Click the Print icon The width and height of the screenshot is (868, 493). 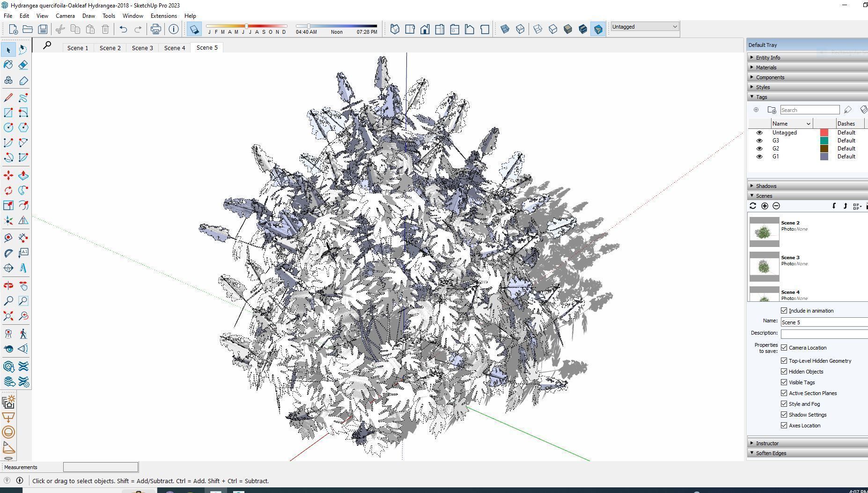point(156,29)
